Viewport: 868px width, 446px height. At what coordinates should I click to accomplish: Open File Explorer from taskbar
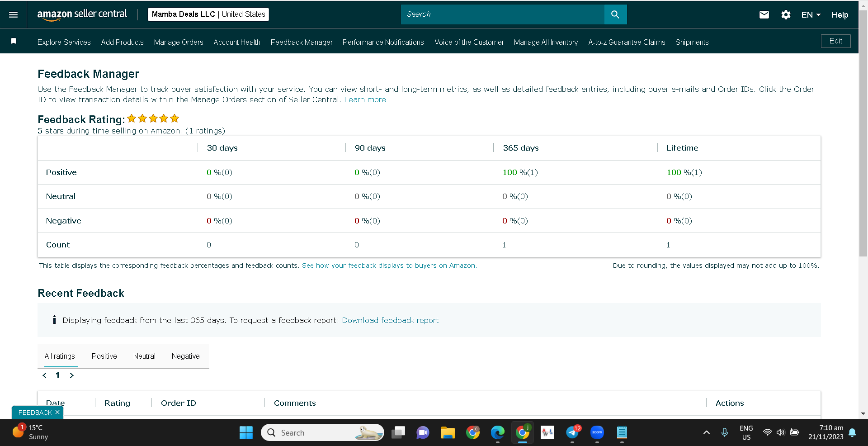(x=448, y=433)
